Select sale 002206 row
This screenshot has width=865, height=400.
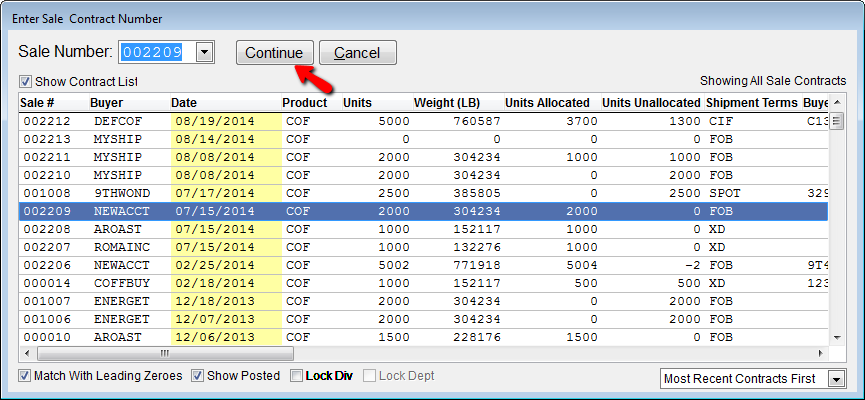click(x=424, y=265)
